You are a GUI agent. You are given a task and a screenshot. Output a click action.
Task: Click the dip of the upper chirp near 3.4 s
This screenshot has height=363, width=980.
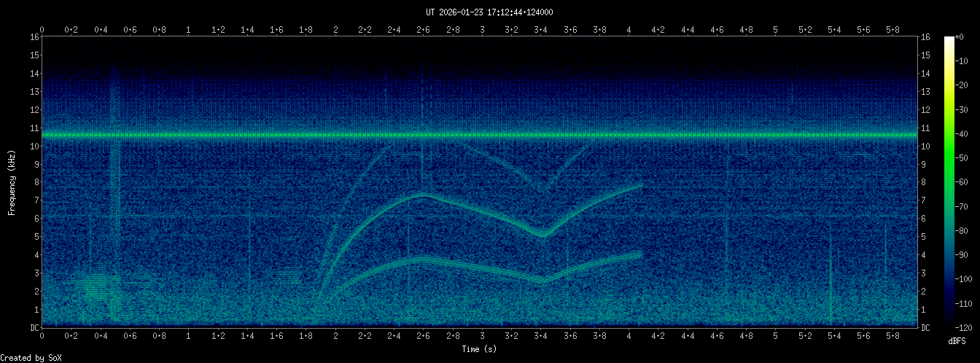coord(542,235)
